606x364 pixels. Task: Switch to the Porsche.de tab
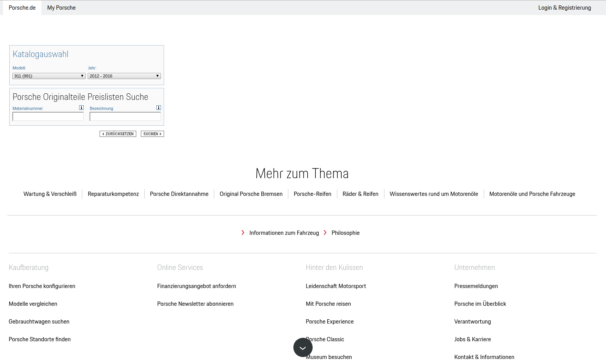[x=22, y=8]
